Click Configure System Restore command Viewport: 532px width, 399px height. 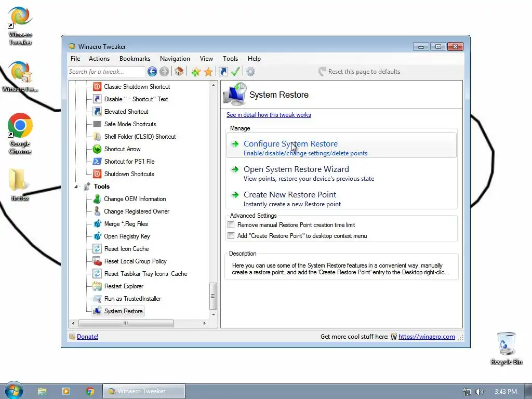tap(341, 145)
